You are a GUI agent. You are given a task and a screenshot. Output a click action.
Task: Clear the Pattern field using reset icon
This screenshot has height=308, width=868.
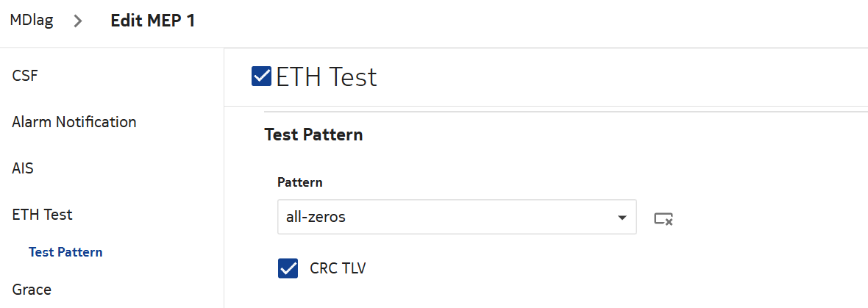(x=664, y=218)
